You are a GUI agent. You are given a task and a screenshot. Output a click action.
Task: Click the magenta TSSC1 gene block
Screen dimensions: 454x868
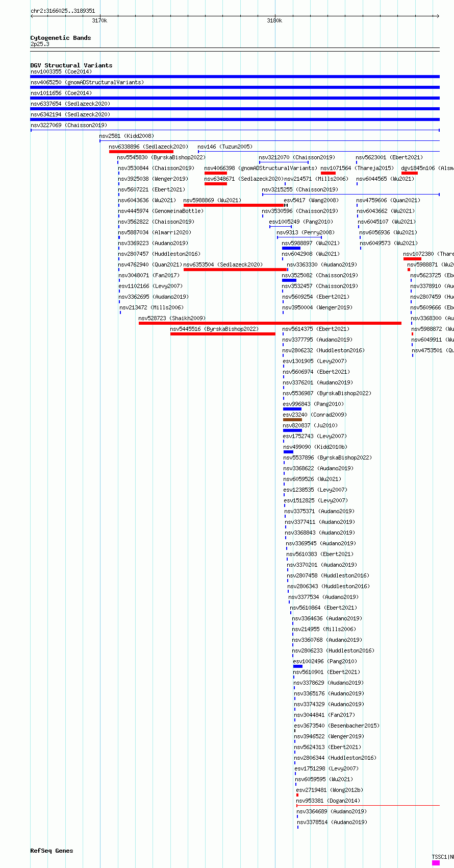(436, 863)
